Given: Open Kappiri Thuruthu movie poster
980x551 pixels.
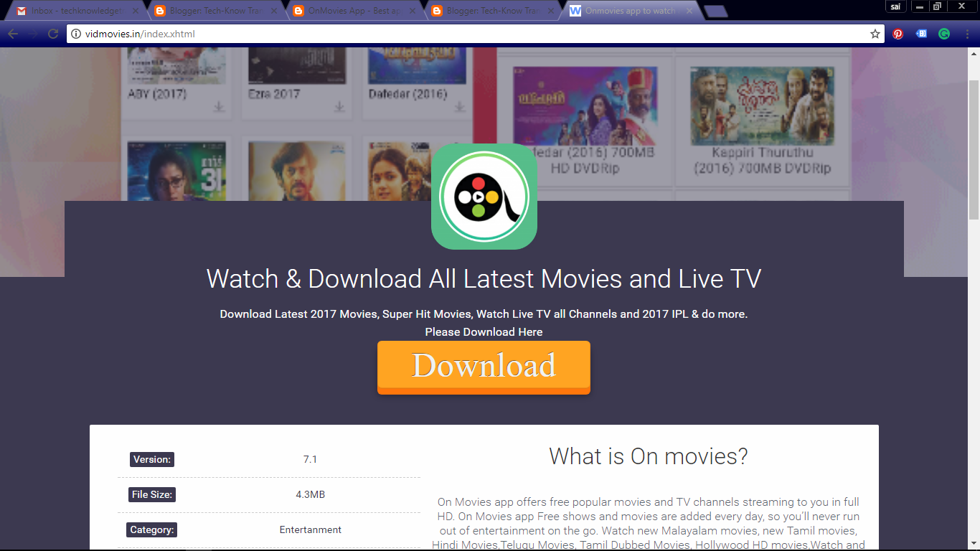Looking at the screenshot, I should point(762,106).
